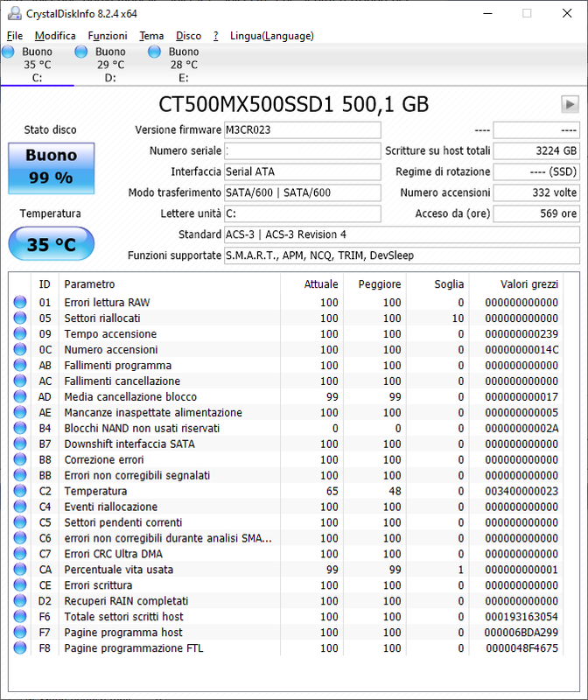Image resolution: width=588 pixels, height=700 pixels.
Task: Open the Tema menu
Action: 151,36
